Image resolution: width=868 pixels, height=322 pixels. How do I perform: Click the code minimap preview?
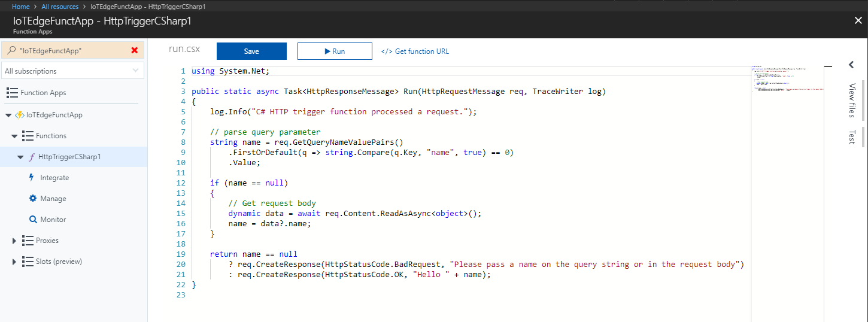coord(787,78)
